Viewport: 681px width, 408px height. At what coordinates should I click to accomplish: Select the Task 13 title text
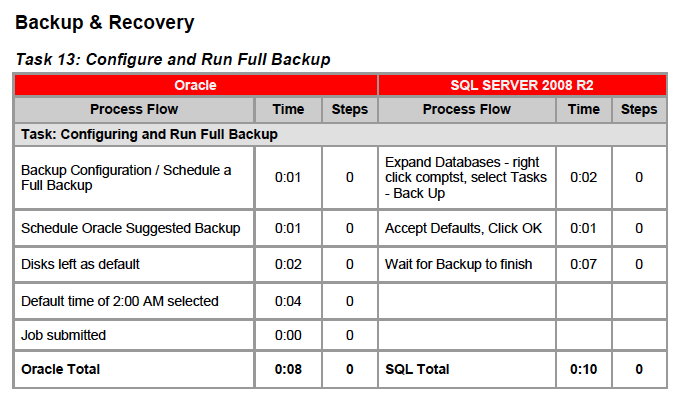[x=173, y=60]
